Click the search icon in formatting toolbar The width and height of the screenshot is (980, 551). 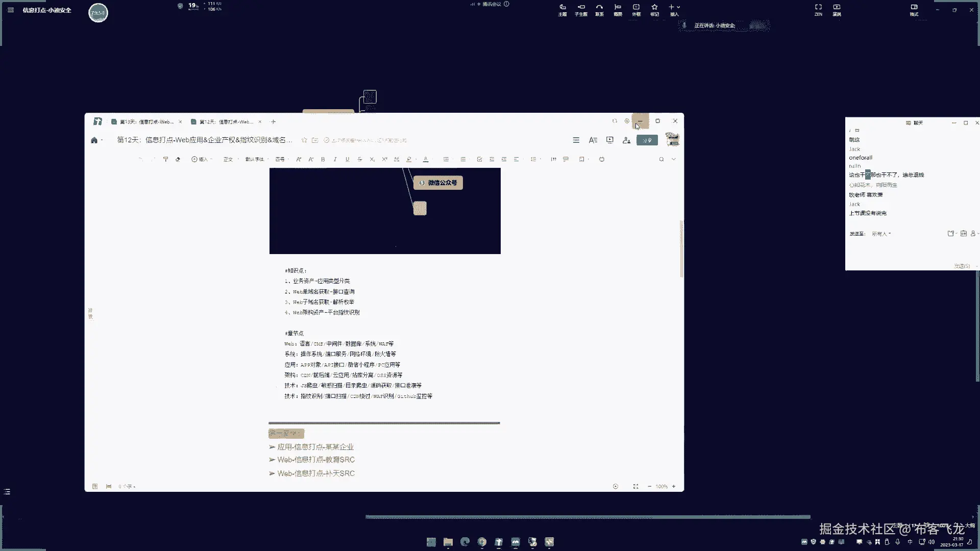click(x=661, y=159)
